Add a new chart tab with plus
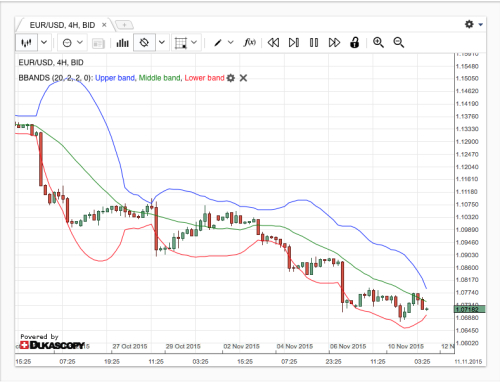 coord(124,25)
